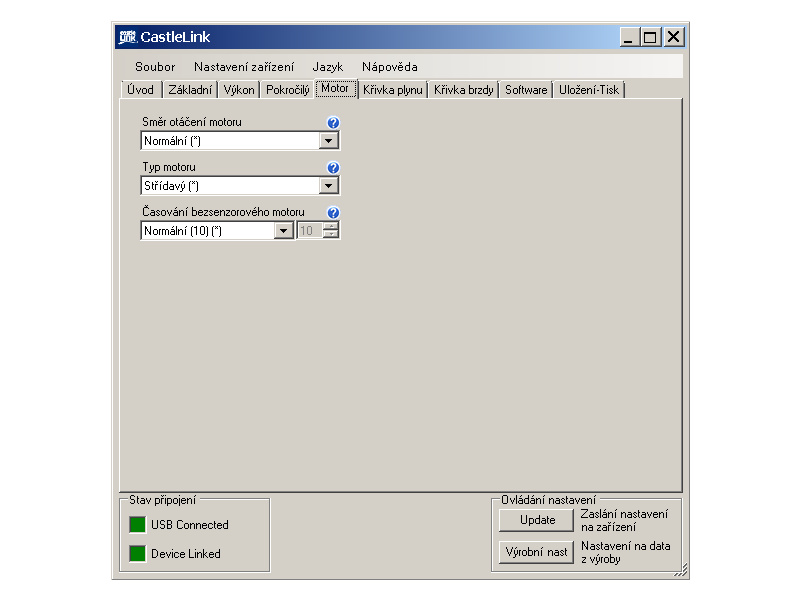
Task: Expand the Typ motoru dropdown
Action: click(329, 186)
